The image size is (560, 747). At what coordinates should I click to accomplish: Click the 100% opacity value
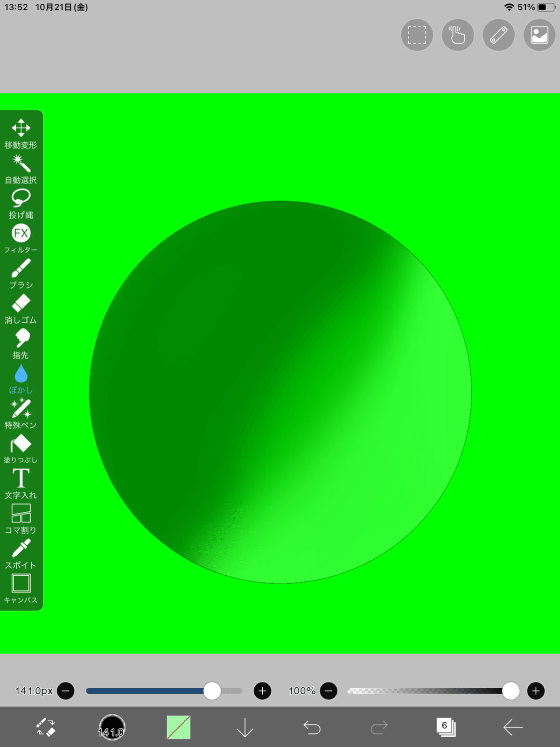click(302, 691)
